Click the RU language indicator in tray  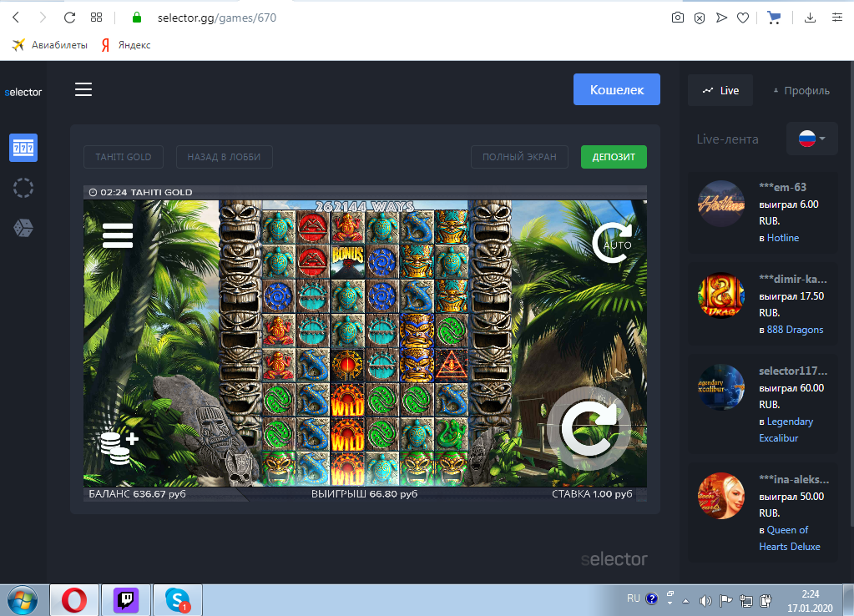(x=633, y=598)
